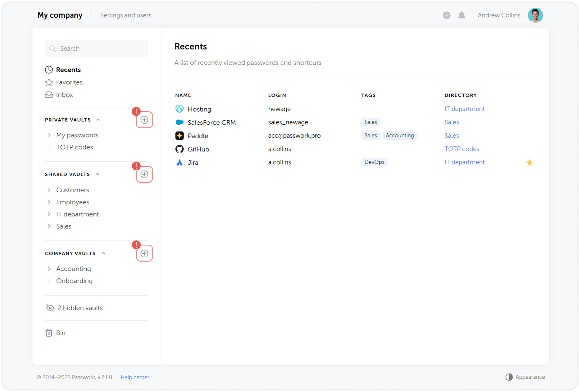580x392 pixels.
Task: Toggle the star on the Jira entry
Action: (x=529, y=162)
